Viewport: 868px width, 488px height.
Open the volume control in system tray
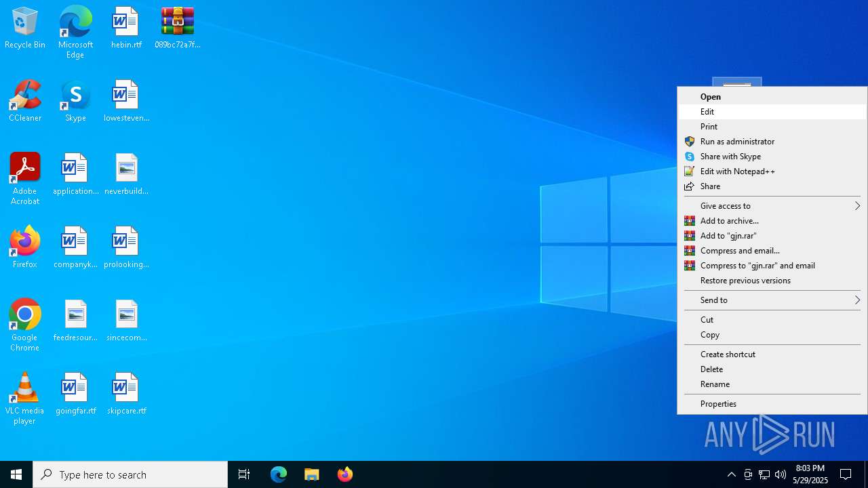click(x=781, y=474)
